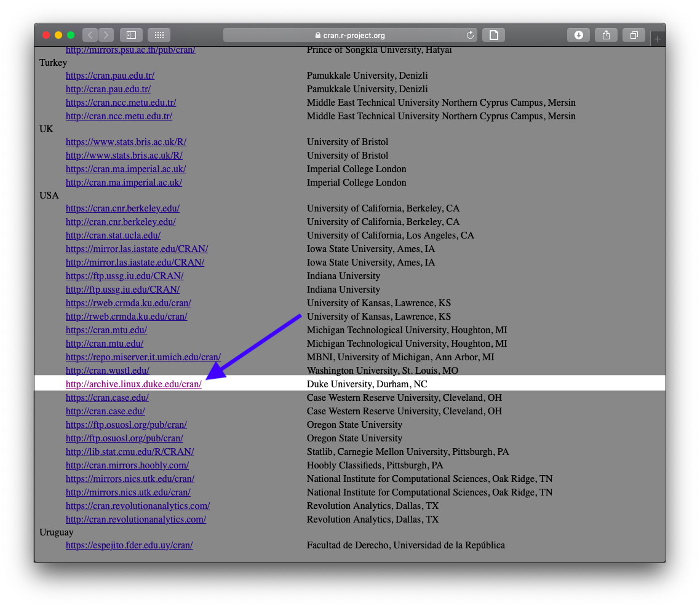
Task: Open https://mirror.las.iastate.edu/CRAN/ link
Action: click(x=137, y=249)
